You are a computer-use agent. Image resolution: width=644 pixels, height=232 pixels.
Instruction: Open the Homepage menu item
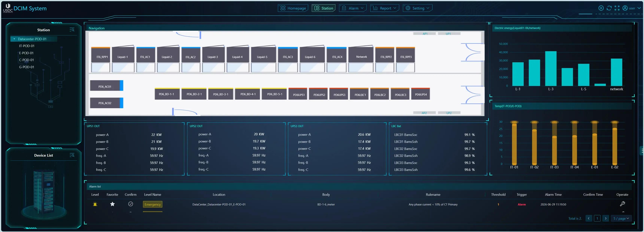[293, 8]
